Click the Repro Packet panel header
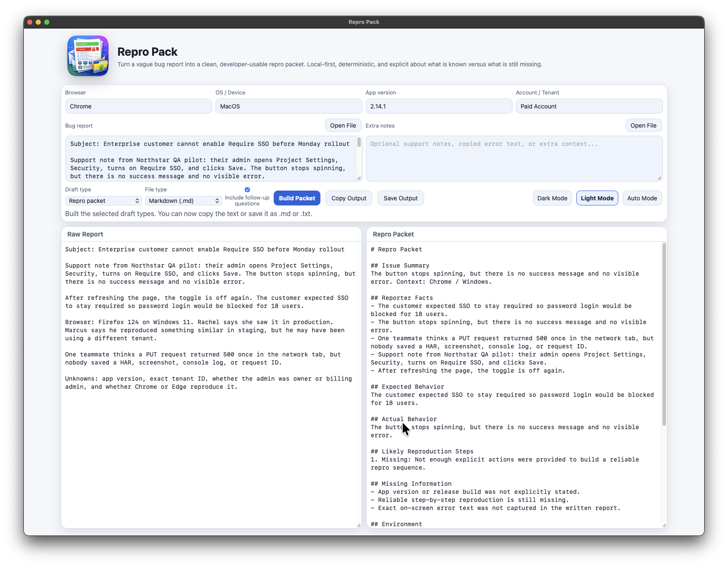728x567 pixels. [x=517, y=234]
